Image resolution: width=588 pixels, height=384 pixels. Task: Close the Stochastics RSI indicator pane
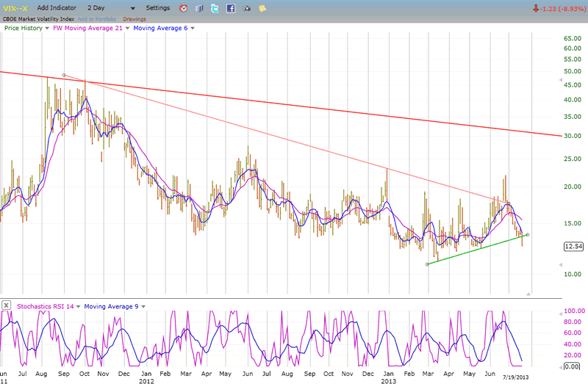pyautogui.click(x=6, y=305)
